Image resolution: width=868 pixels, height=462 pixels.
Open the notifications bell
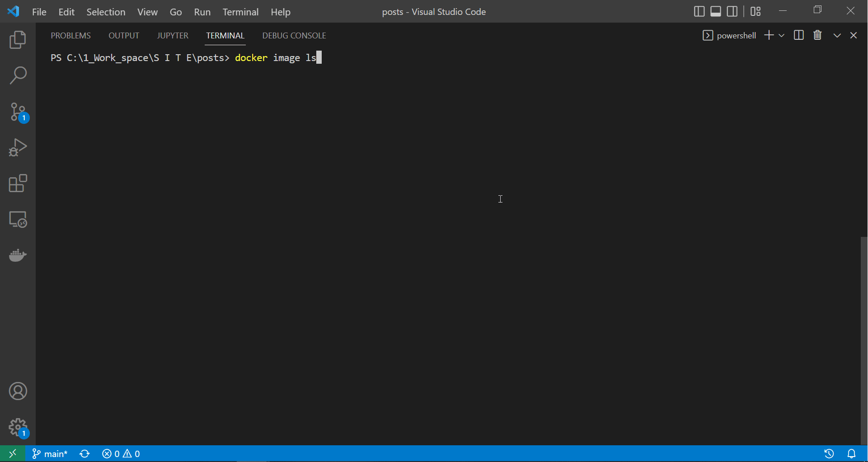point(852,454)
